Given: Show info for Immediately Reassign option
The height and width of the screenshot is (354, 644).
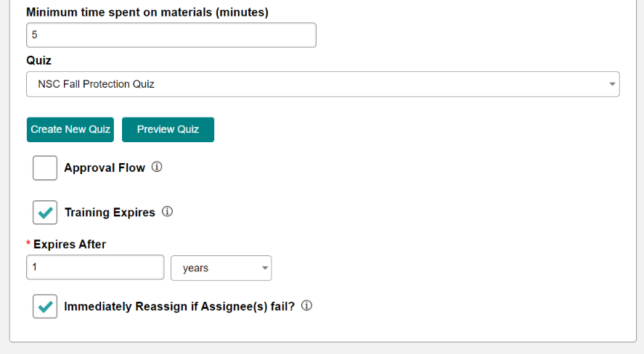Looking at the screenshot, I should [307, 305].
